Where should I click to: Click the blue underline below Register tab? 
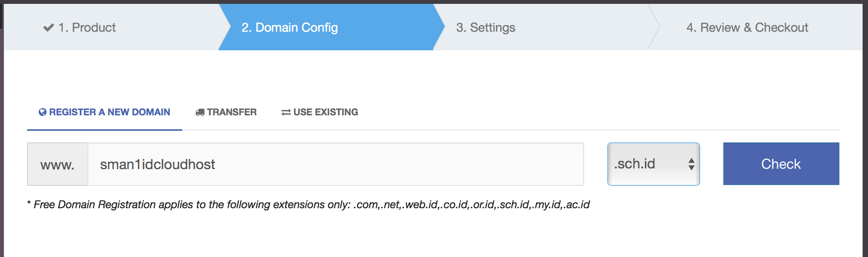click(x=104, y=130)
